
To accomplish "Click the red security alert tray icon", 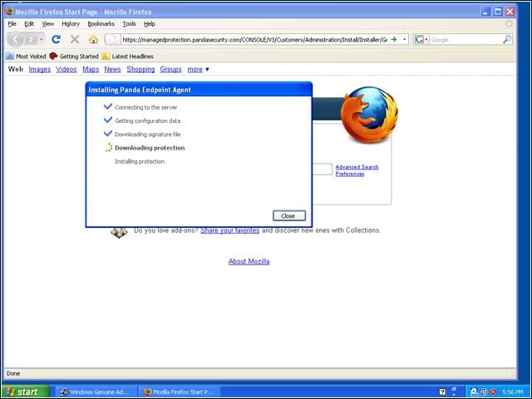I will [493, 392].
